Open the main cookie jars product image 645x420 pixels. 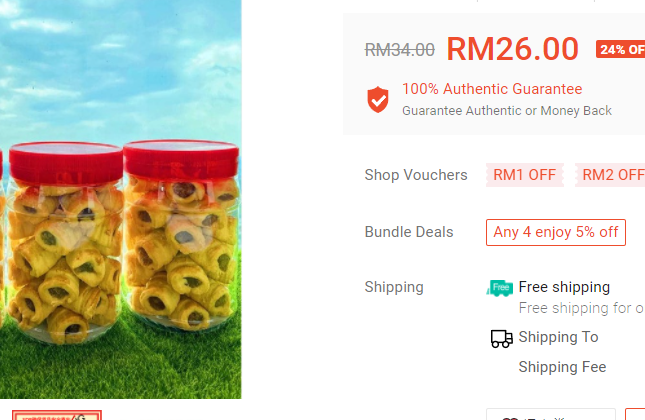[121, 199]
